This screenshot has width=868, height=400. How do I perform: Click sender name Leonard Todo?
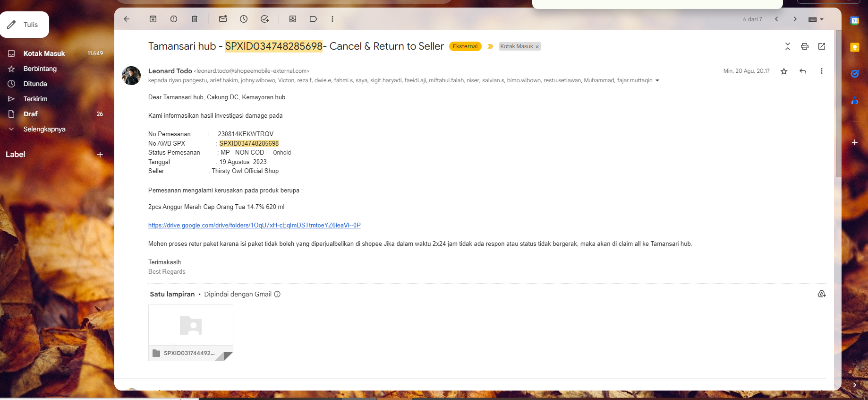(x=170, y=71)
